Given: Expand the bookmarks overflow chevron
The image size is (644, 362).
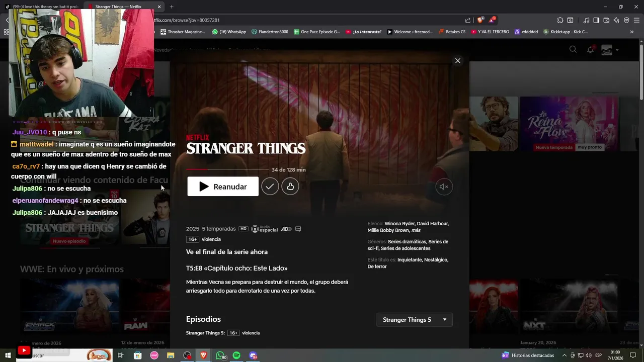Looking at the screenshot, I should (x=632, y=32).
